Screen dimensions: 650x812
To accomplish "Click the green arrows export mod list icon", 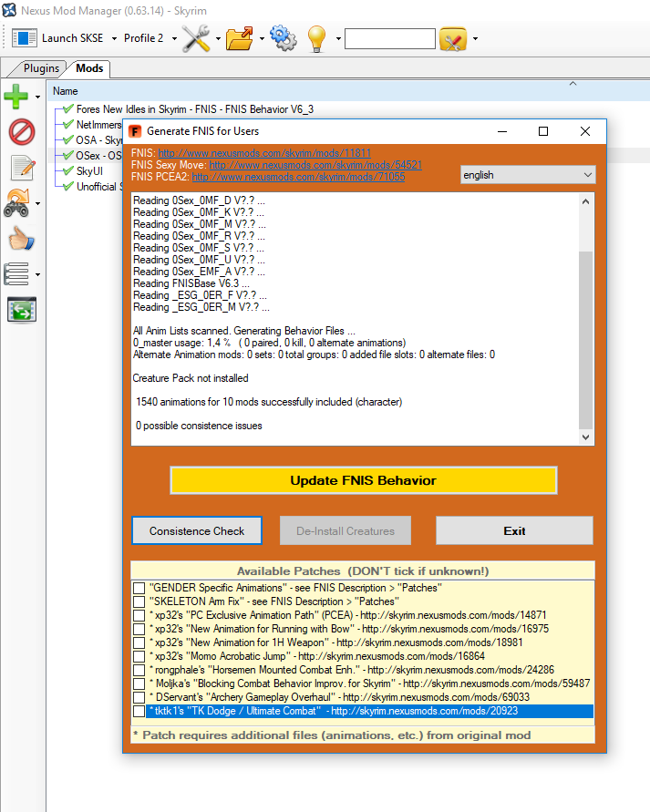I will point(22,310).
